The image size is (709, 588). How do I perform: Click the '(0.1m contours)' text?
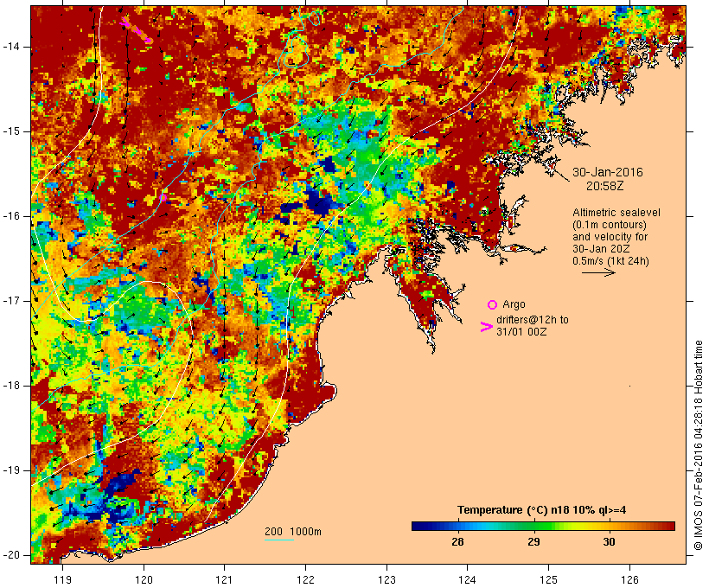coord(610,225)
